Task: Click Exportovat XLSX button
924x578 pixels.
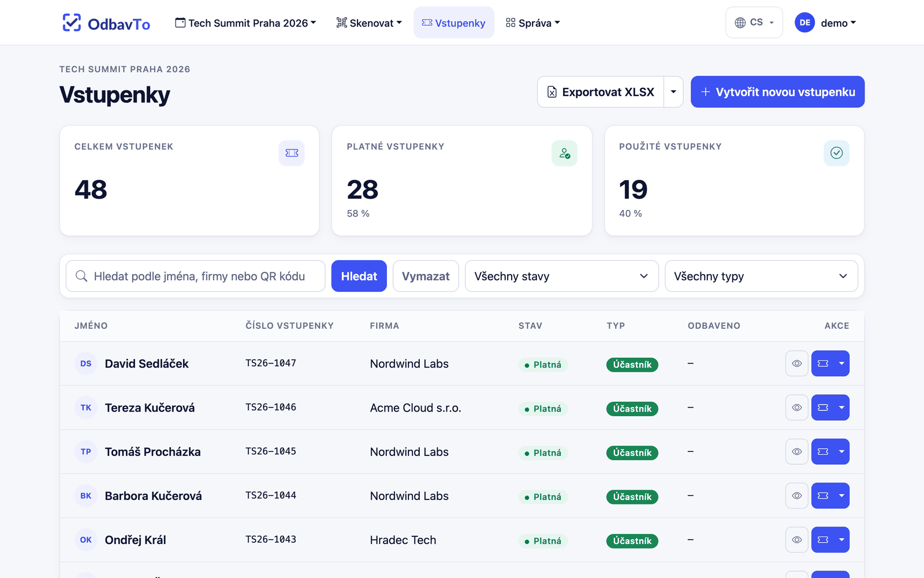Action: point(601,92)
